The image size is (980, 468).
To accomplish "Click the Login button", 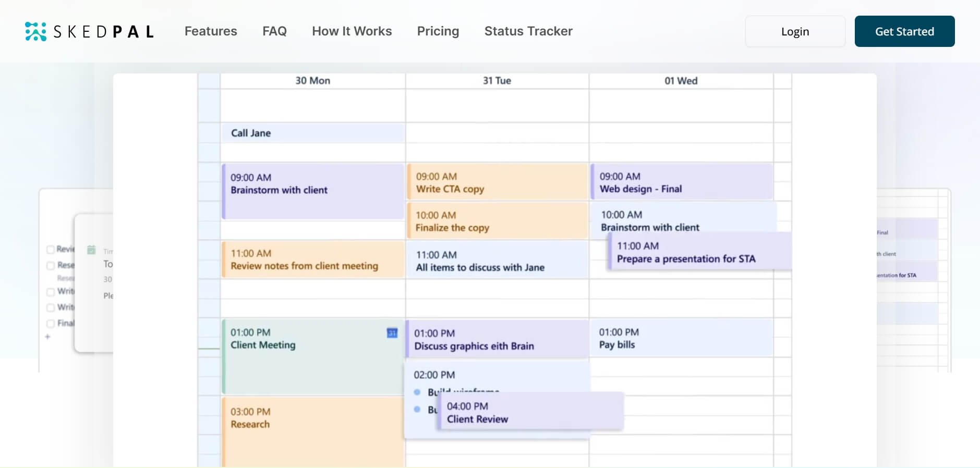I will pyautogui.click(x=795, y=31).
